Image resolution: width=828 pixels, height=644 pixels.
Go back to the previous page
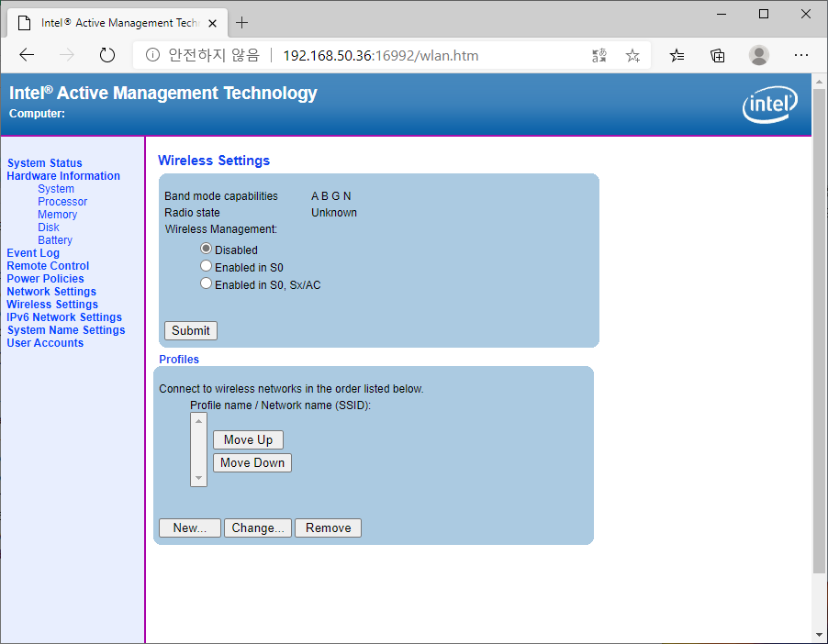(x=27, y=55)
